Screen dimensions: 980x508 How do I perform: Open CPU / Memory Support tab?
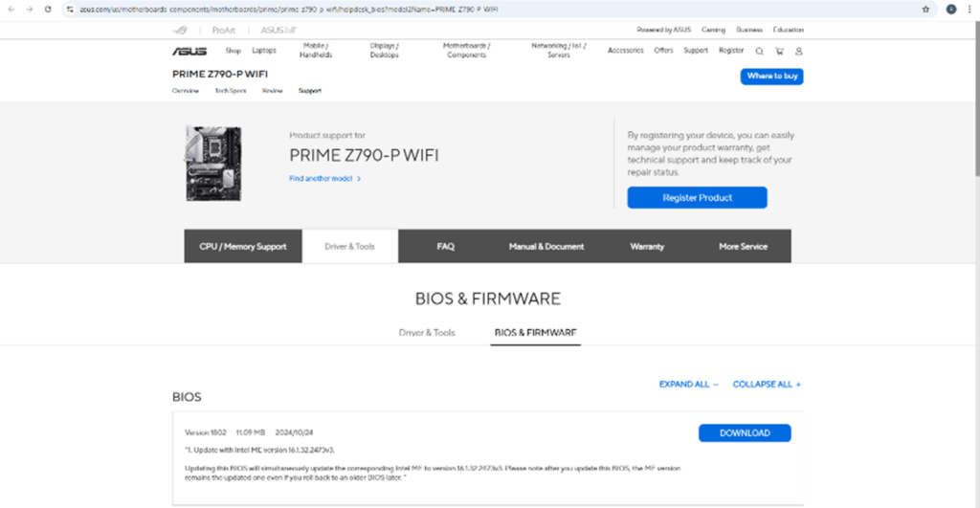[243, 246]
